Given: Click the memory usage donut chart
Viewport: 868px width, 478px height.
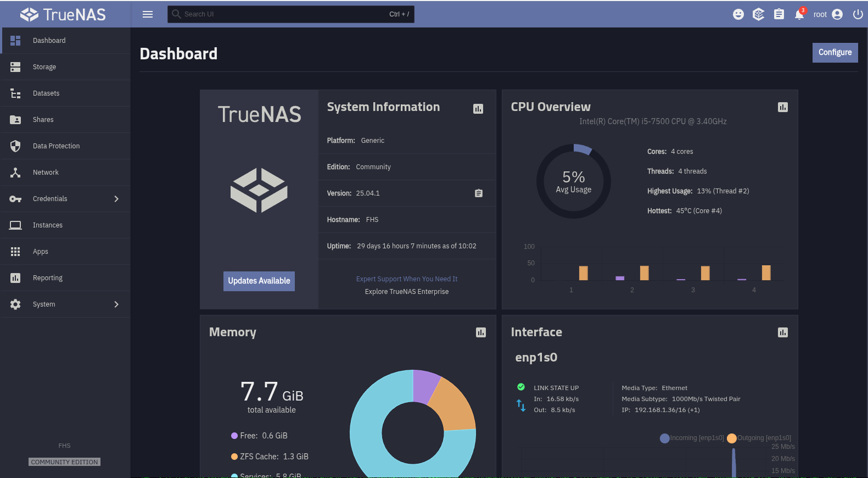Looking at the screenshot, I should click(413, 423).
